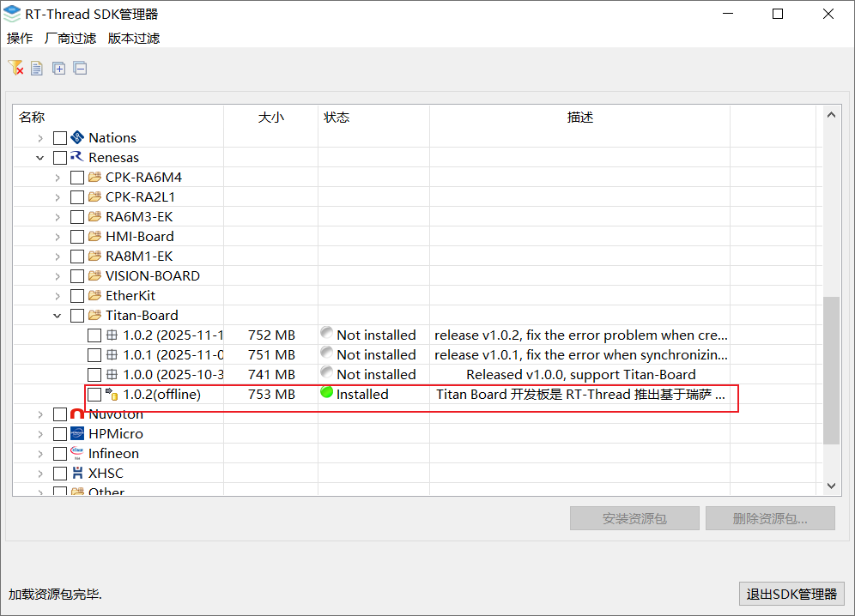
Task: Click the 大小 column header
Action: point(271,117)
